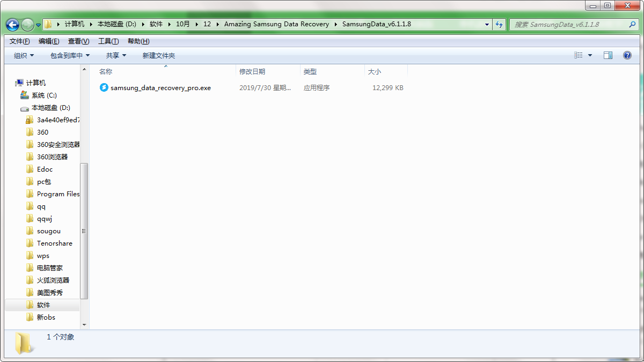
Task: Click the 新建文件夹 button
Action: [x=158, y=55]
